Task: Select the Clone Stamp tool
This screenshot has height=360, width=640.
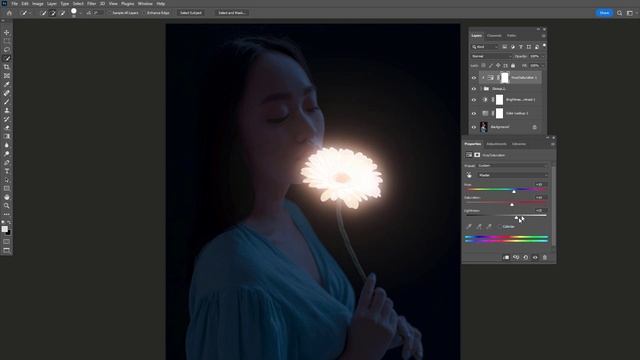Action: (x=7, y=110)
